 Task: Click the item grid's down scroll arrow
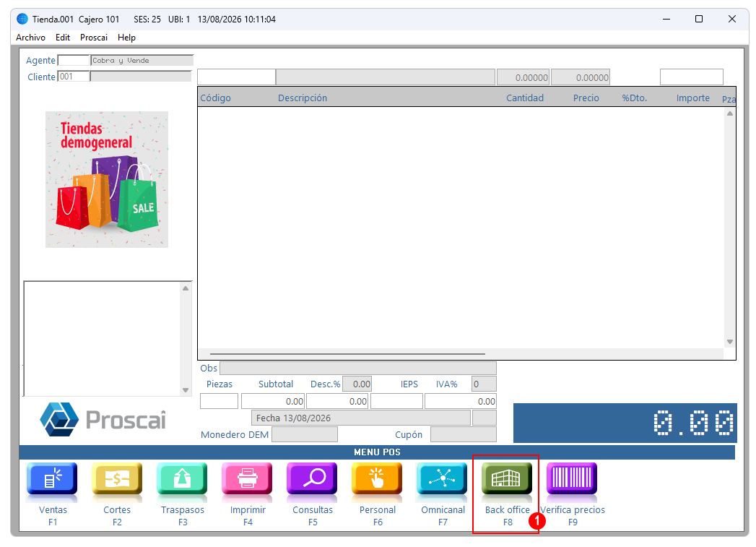pyautogui.click(x=730, y=342)
